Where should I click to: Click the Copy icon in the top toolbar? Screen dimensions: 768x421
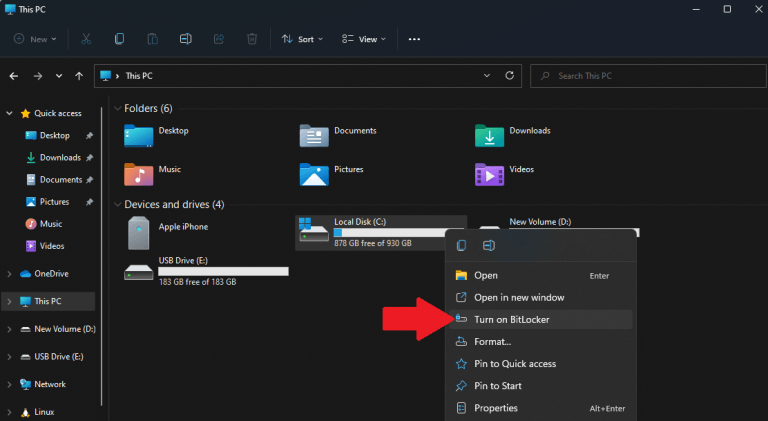coord(119,39)
